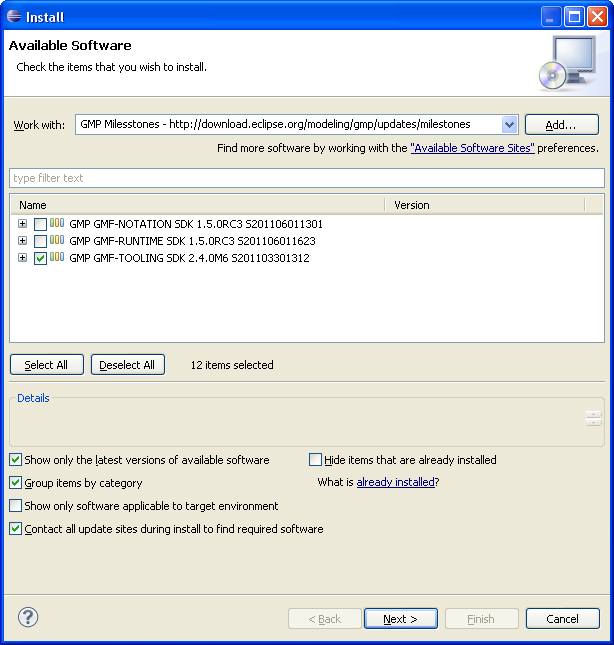
Task: Select GMP GMF-TOOLING SDK 2.4.0M6 row text
Action: pos(189,258)
